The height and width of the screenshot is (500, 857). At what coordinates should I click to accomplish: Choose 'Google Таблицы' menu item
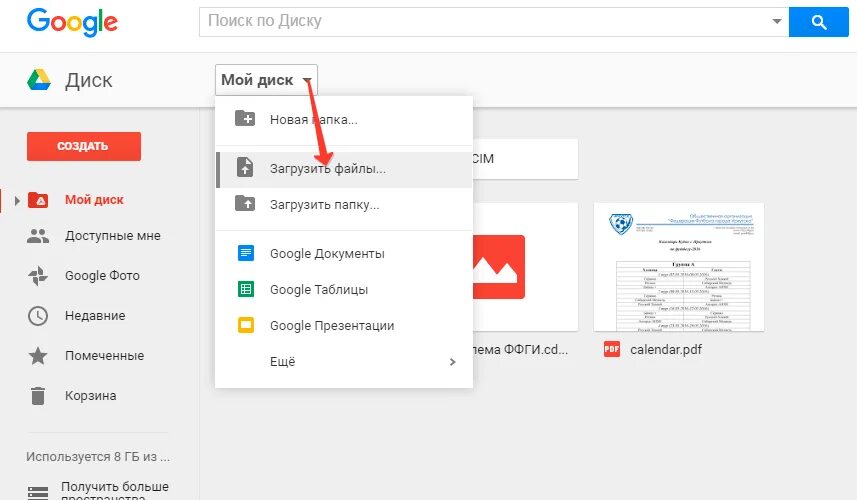point(344,290)
